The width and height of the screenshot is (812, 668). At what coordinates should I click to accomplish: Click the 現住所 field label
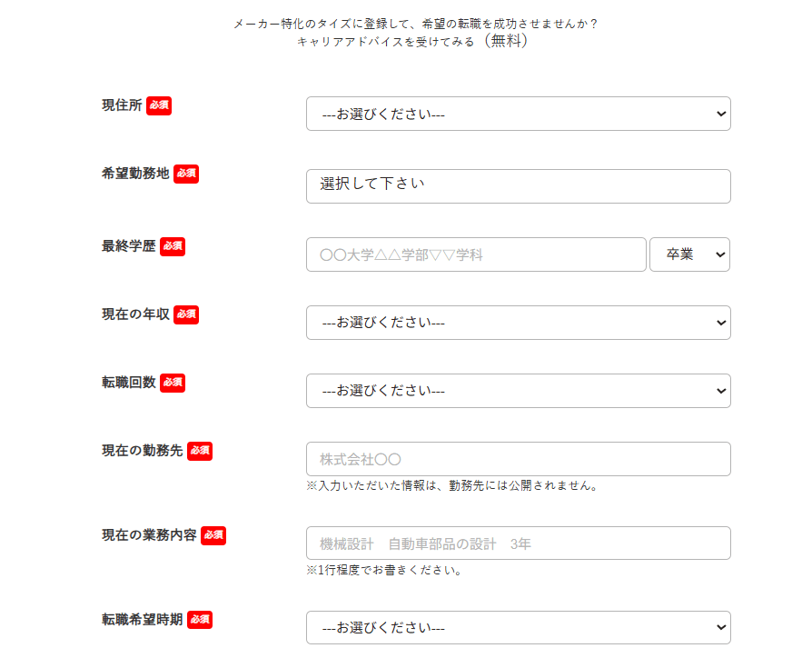(x=122, y=105)
